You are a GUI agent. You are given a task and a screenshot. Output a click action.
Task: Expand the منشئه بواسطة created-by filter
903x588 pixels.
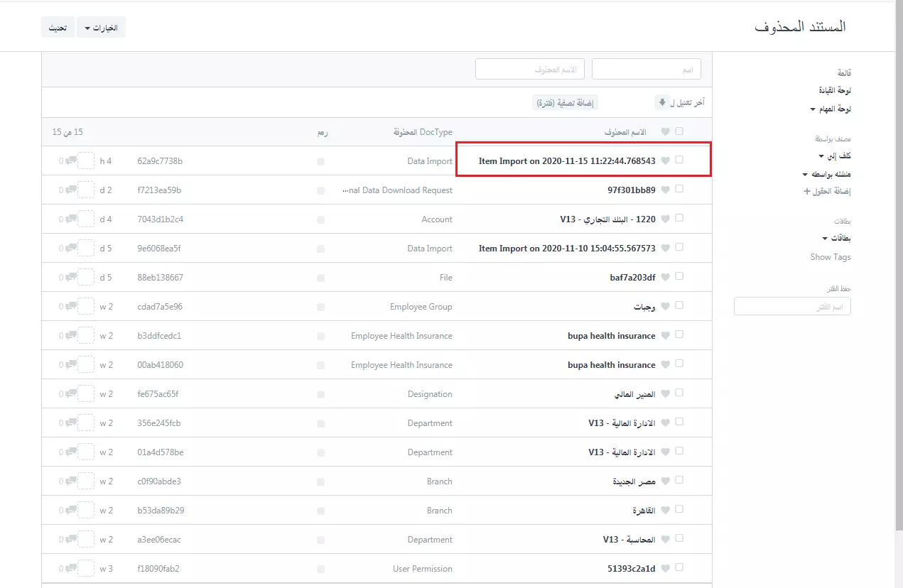pyautogui.click(x=827, y=174)
